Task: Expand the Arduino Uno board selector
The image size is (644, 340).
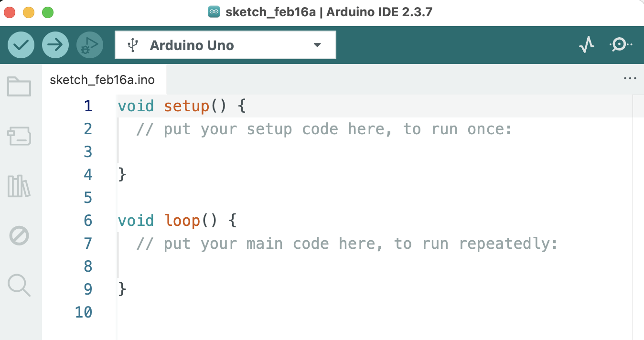Action: [225, 45]
